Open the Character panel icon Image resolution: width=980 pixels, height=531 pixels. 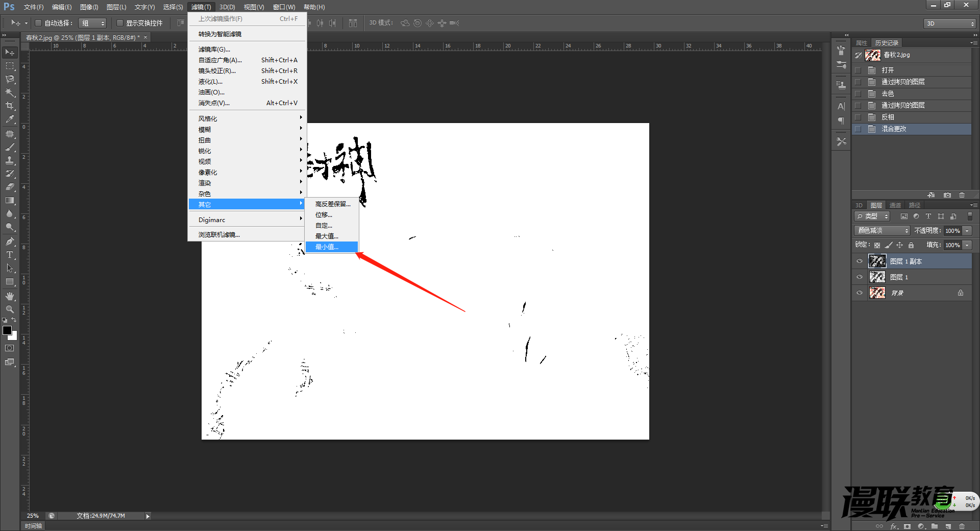(841, 106)
